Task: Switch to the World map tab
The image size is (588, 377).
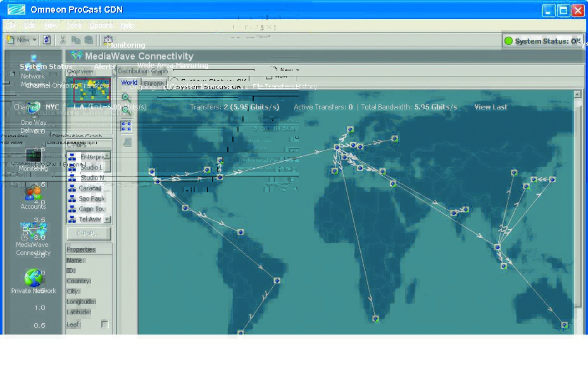Action: [129, 82]
